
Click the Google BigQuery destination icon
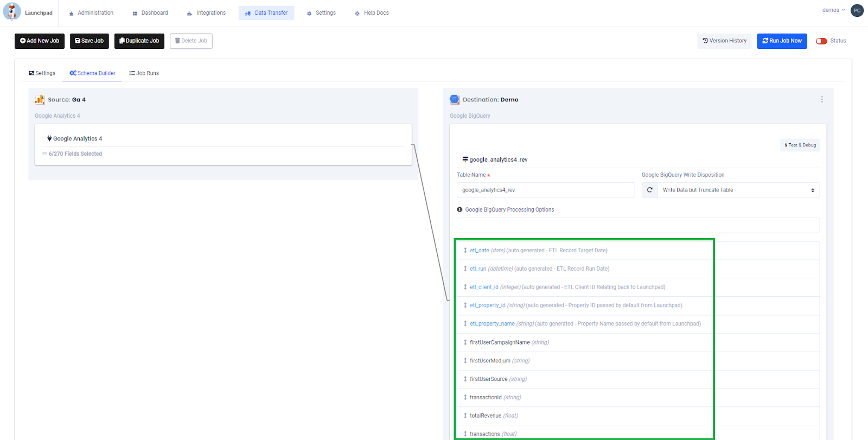tap(455, 100)
